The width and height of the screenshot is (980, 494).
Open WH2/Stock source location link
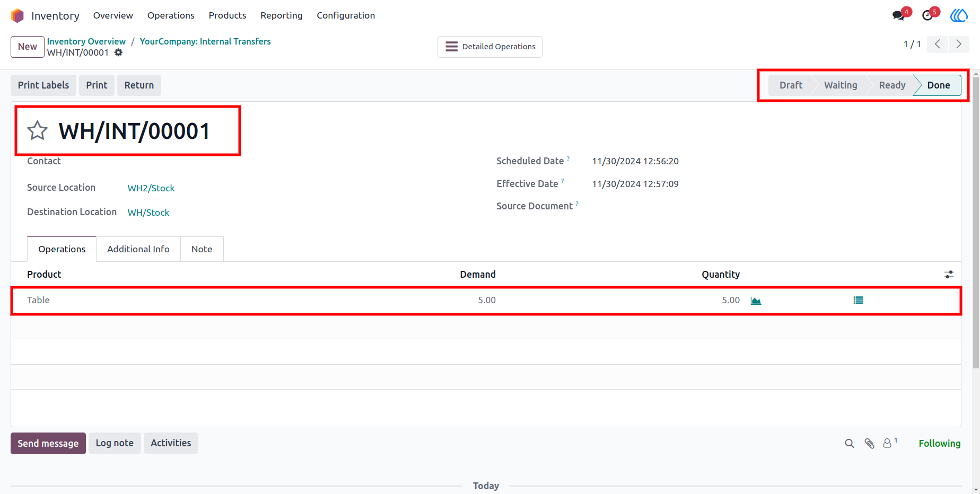151,188
